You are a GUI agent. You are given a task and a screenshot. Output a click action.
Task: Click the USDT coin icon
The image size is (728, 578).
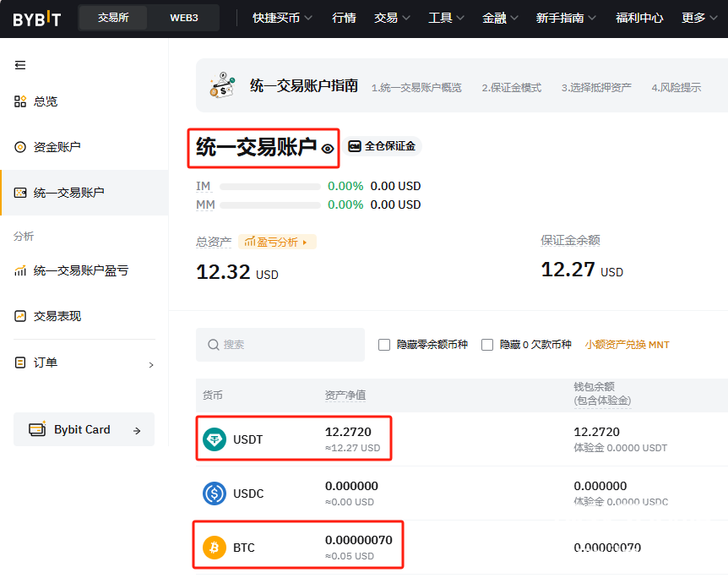pyautogui.click(x=215, y=439)
